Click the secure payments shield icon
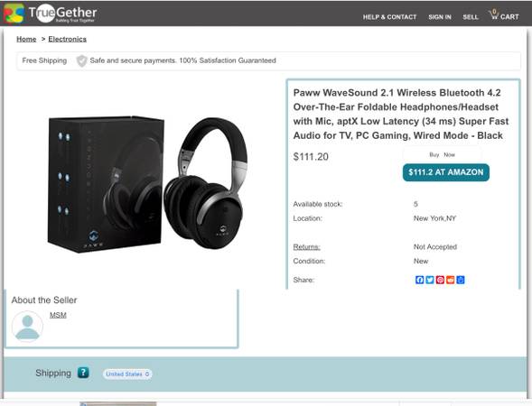532x406 pixels. click(81, 60)
